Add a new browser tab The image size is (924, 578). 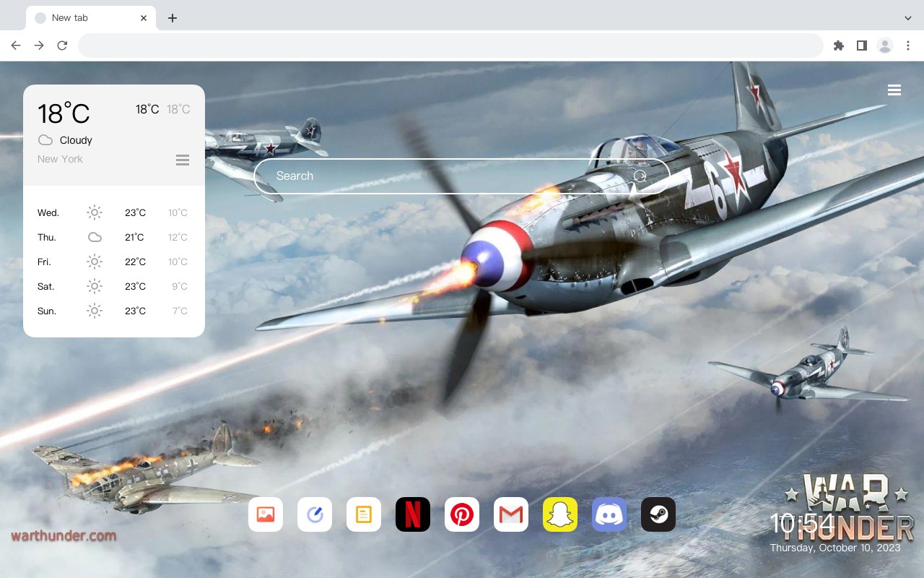[x=172, y=18]
